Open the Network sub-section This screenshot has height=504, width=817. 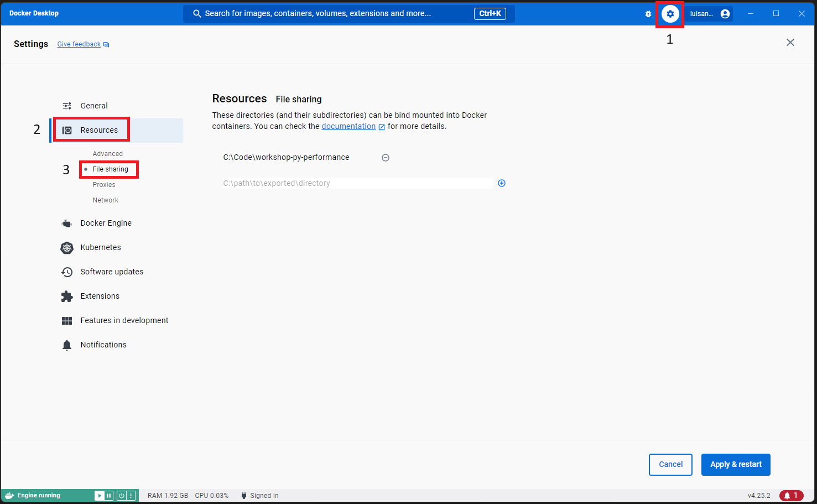coord(106,200)
